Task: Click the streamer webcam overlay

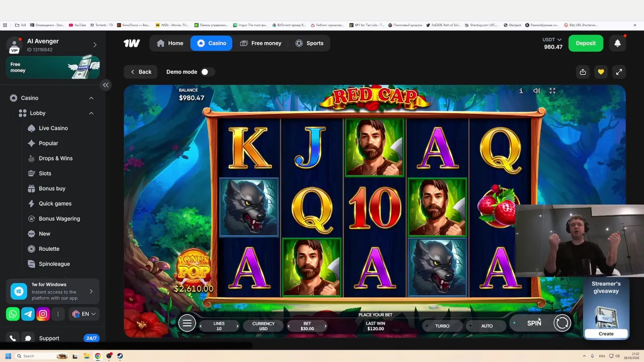Action: [580, 241]
